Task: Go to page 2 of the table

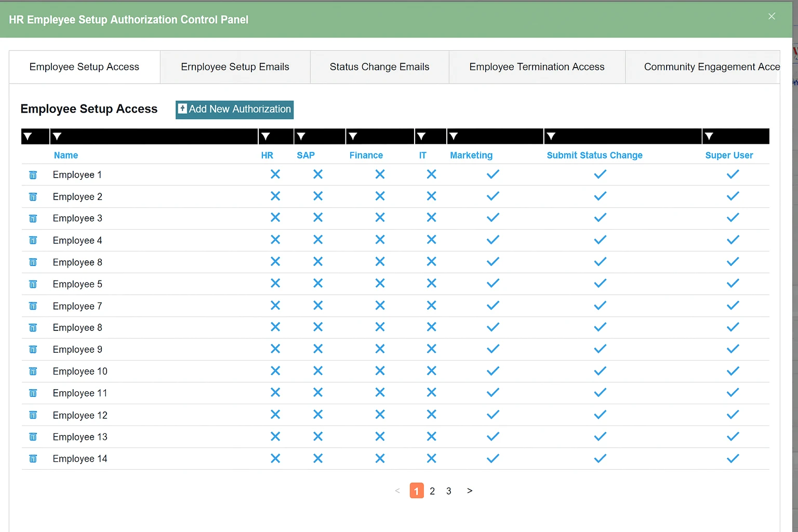Action: click(432, 491)
